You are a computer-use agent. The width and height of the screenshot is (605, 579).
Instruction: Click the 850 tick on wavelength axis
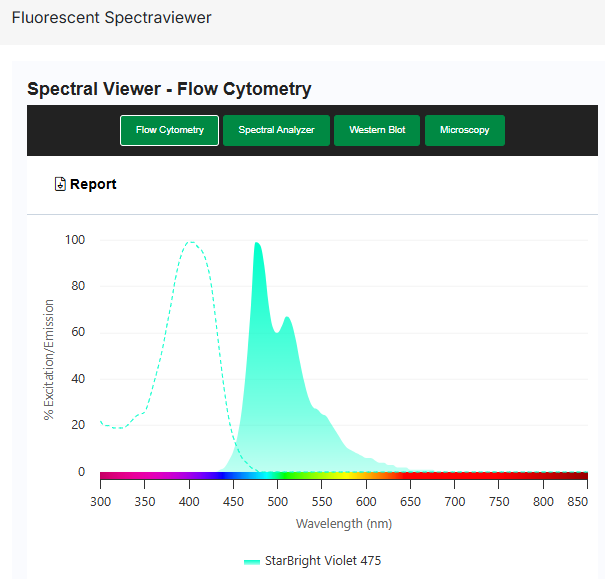[578, 500]
